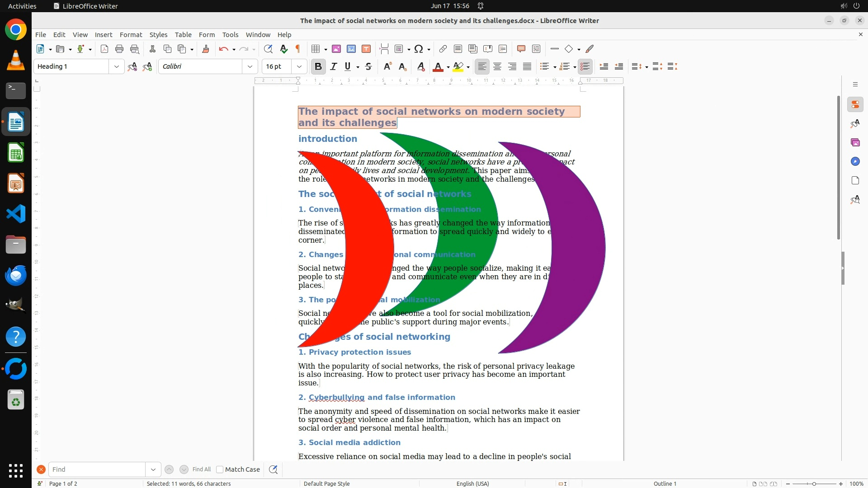Viewport: 868px width, 488px height.
Task: Click the Print icon in toolbar
Action: click(119, 49)
